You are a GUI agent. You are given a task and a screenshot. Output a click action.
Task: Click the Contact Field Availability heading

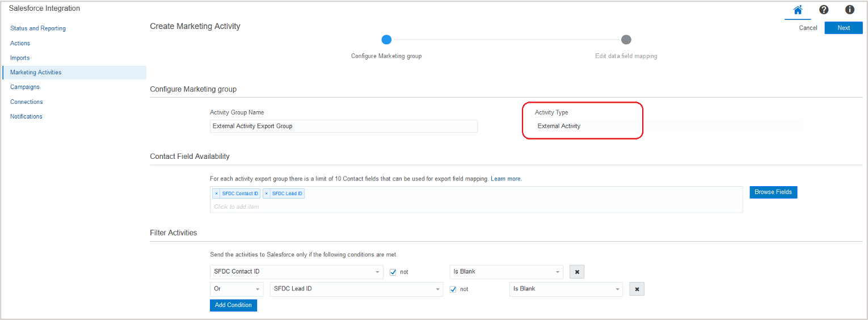(x=189, y=156)
